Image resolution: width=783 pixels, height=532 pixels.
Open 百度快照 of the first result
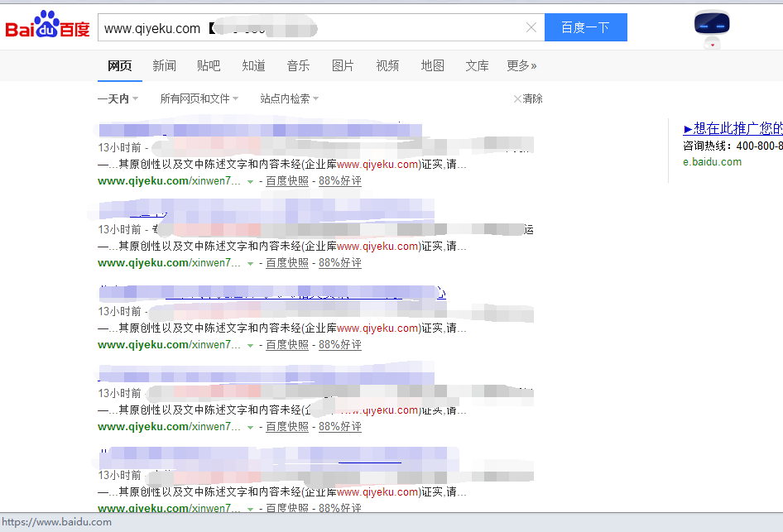point(287,180)
